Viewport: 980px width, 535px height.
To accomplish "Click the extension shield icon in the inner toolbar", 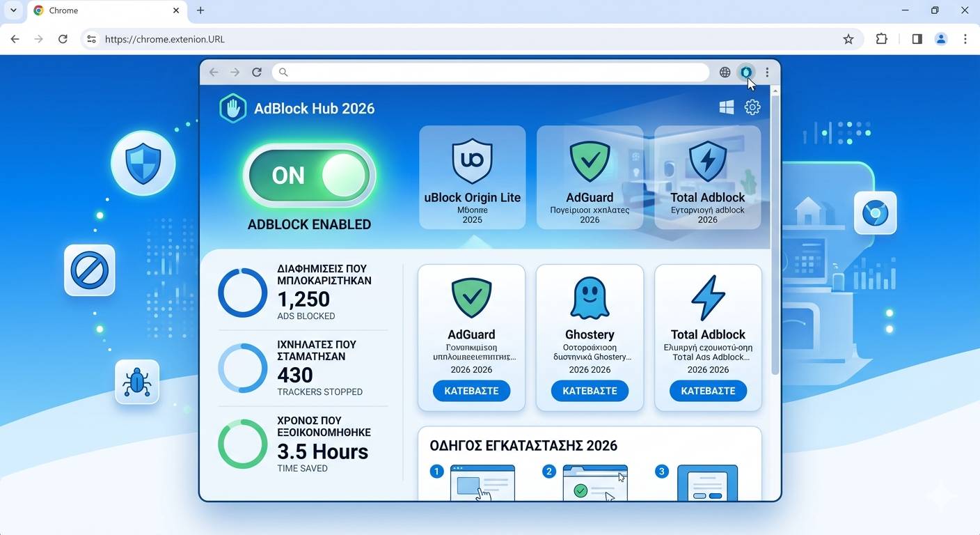I will click(746, 72).
